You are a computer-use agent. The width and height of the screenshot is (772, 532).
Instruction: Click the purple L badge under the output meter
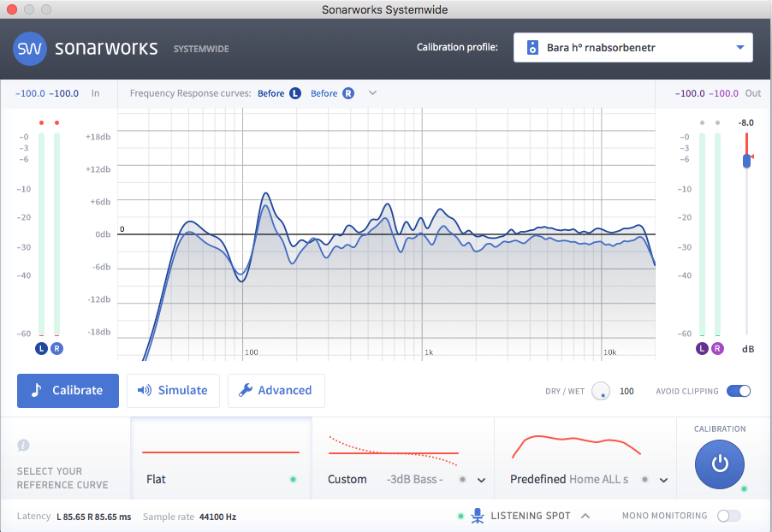pos(702,348)
